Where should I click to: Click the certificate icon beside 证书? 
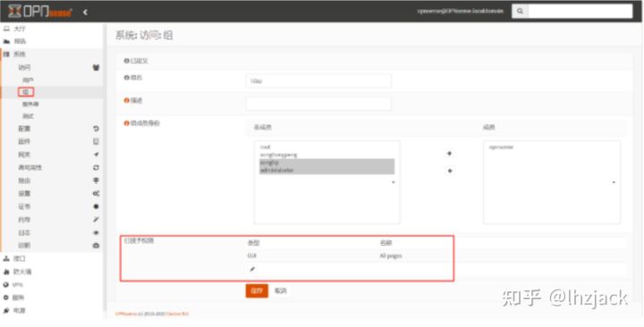pos(96,206)
